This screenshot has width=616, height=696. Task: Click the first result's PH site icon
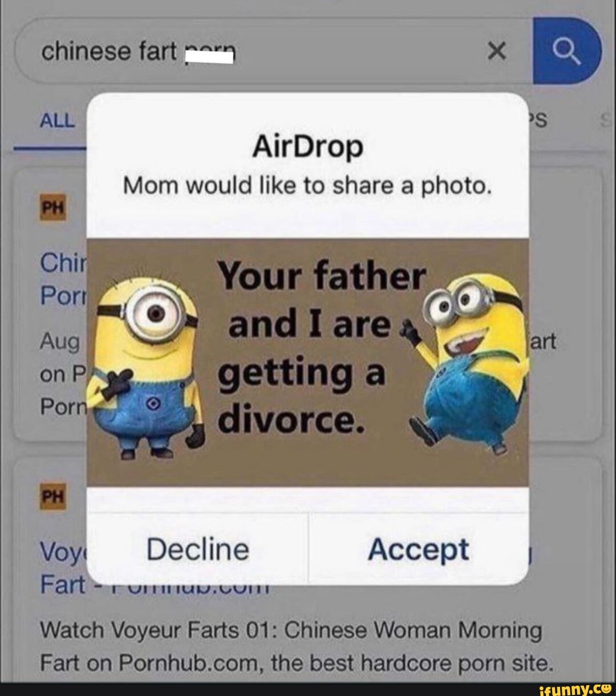point(52,207)
